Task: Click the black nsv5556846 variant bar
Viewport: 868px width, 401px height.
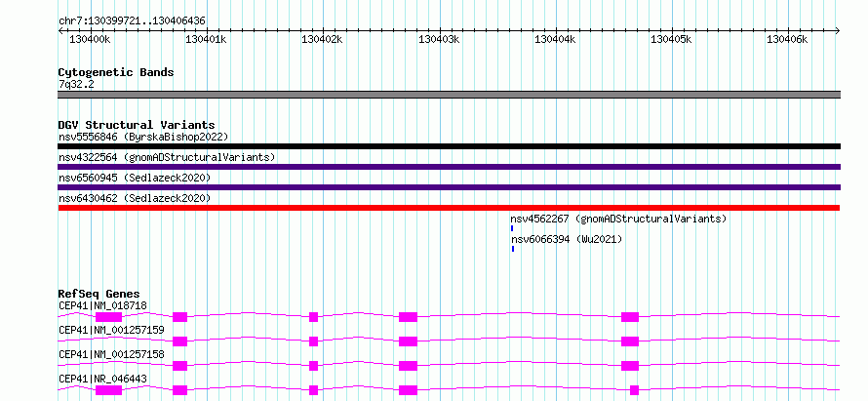Action: (x=449, y=146)
